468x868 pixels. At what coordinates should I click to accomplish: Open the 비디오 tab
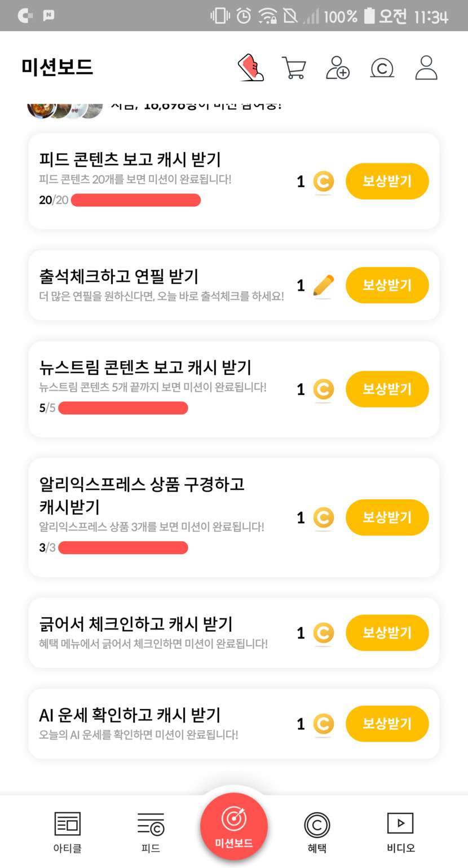pos(400,832)
